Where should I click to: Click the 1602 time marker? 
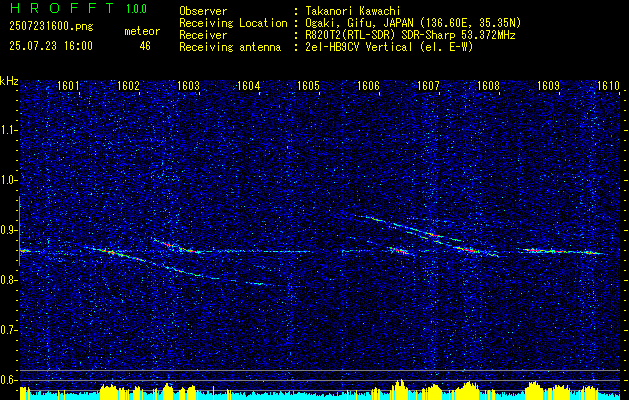click(128, 86)
